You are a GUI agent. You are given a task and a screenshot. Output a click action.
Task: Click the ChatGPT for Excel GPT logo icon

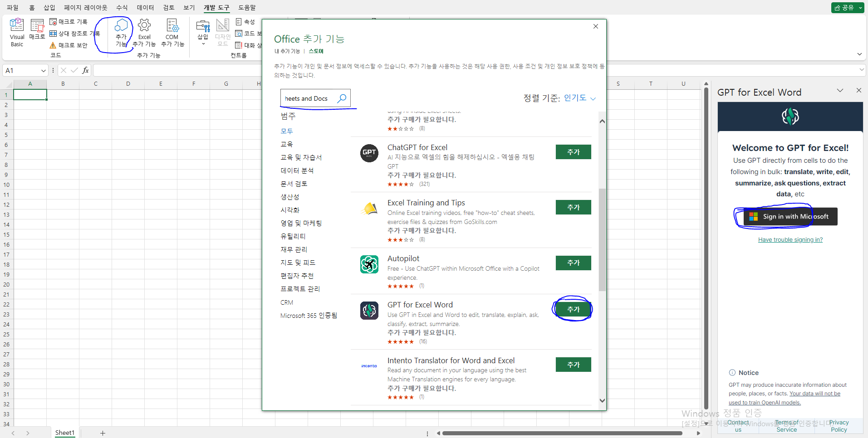(369, 153)
